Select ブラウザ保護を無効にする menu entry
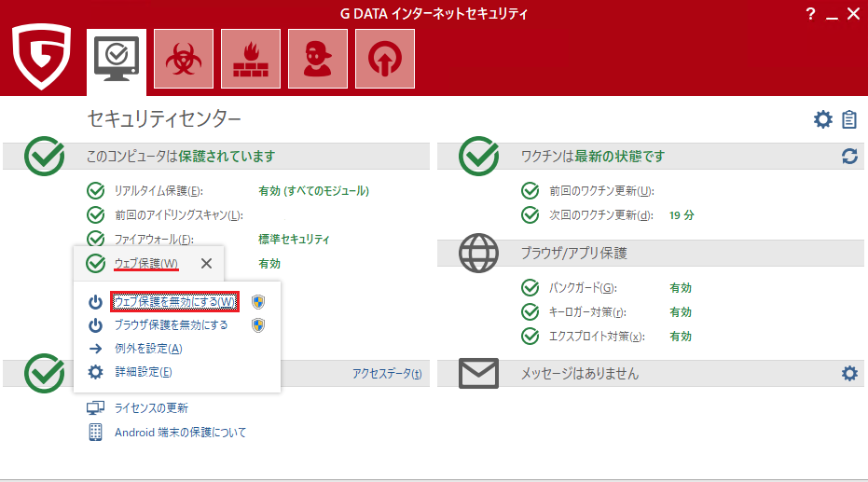868x482 pixels. click(171, 324)
